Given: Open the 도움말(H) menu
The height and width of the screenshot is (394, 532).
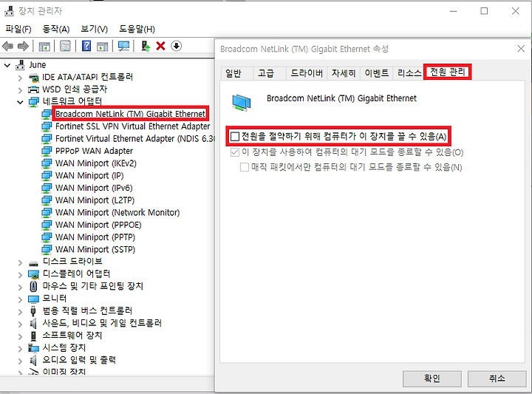Looking at the screenshot, I should click(137, 29).
